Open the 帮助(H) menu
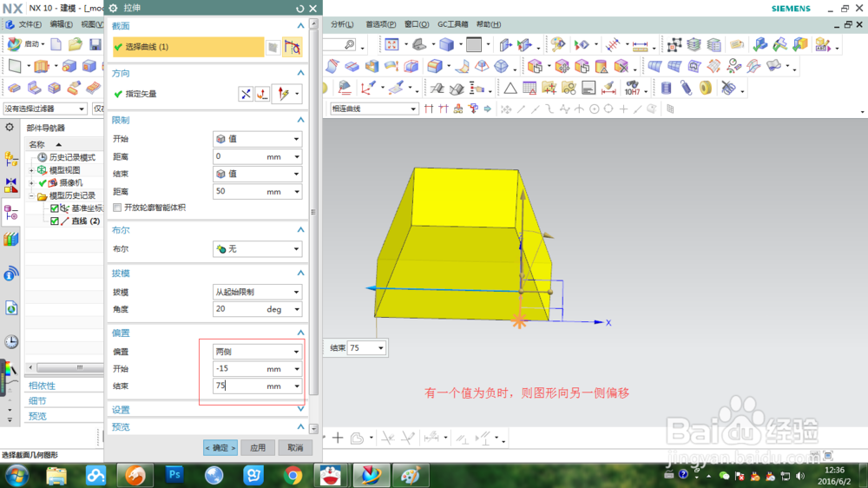This screenshot has height=488, width=868. coord(488,24)
